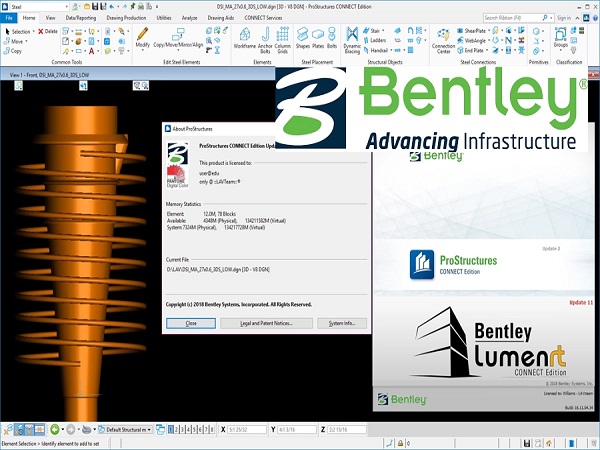Switch to the Drawing Production tab
This screenshot has height=450, width=600.
(126, 18)
